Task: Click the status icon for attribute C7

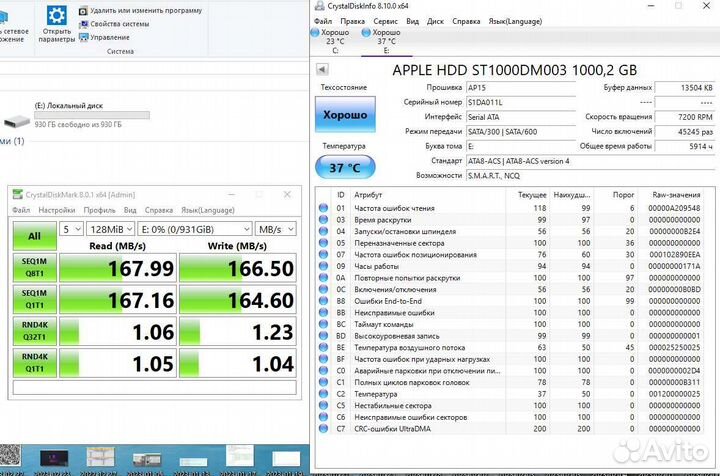Action: pos(323,429)
